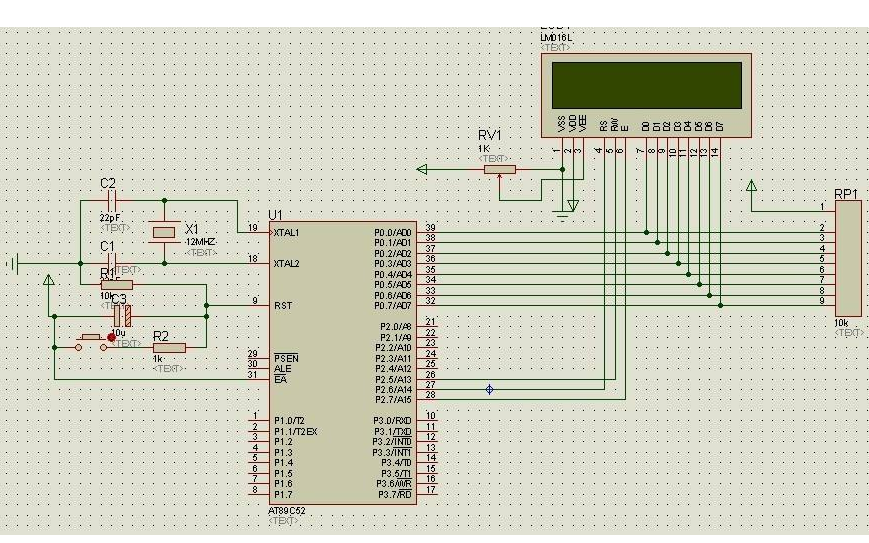Click the 1k value label under R2
The width and height of the screenshot is (869, 543).
point(158,359)
